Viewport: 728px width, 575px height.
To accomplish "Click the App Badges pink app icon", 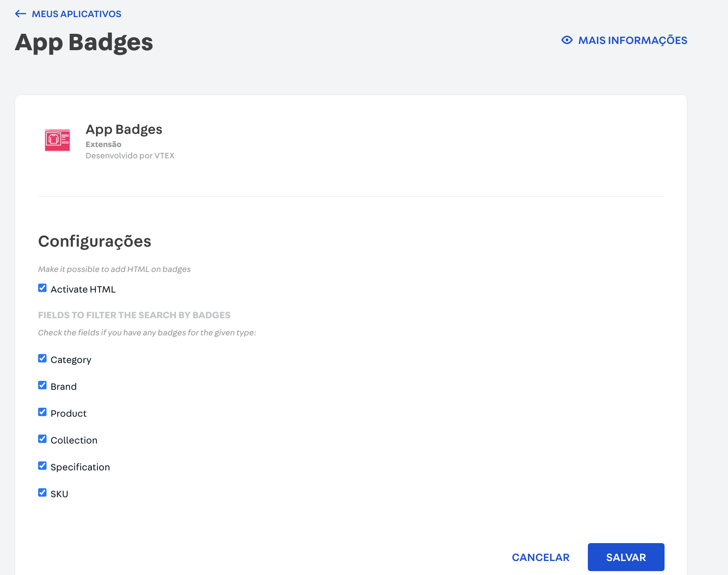I will coord(57,140).
